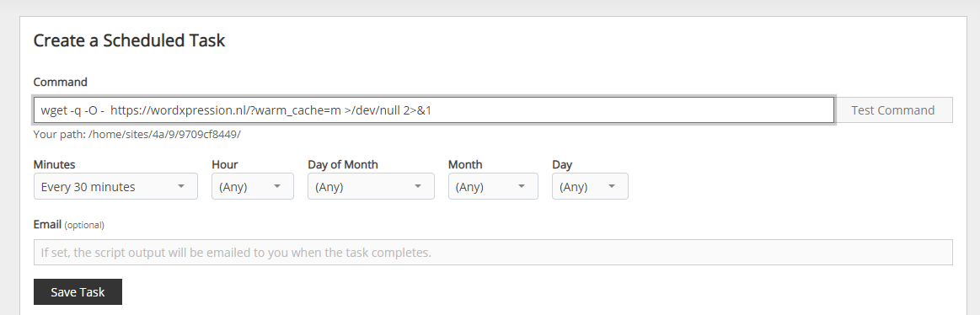Click the Minutes field label
The image size is (980, 315).
click(55, 164)
